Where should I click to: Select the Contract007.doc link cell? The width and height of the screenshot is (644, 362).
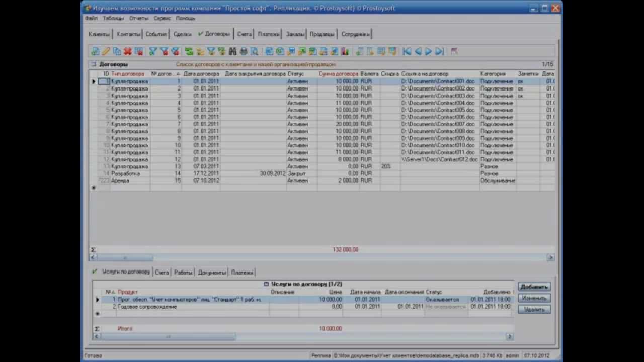point(439,124)
